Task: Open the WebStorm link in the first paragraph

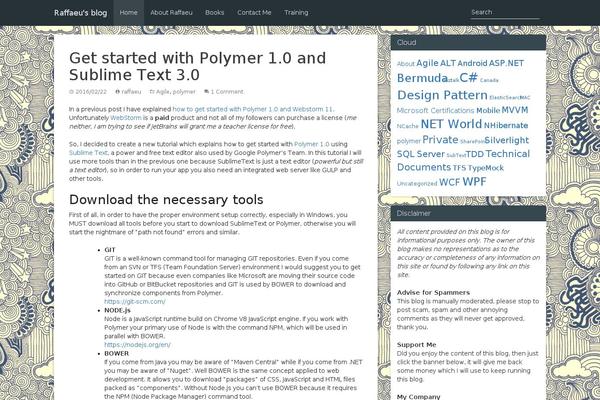Action: click(126, 118)
